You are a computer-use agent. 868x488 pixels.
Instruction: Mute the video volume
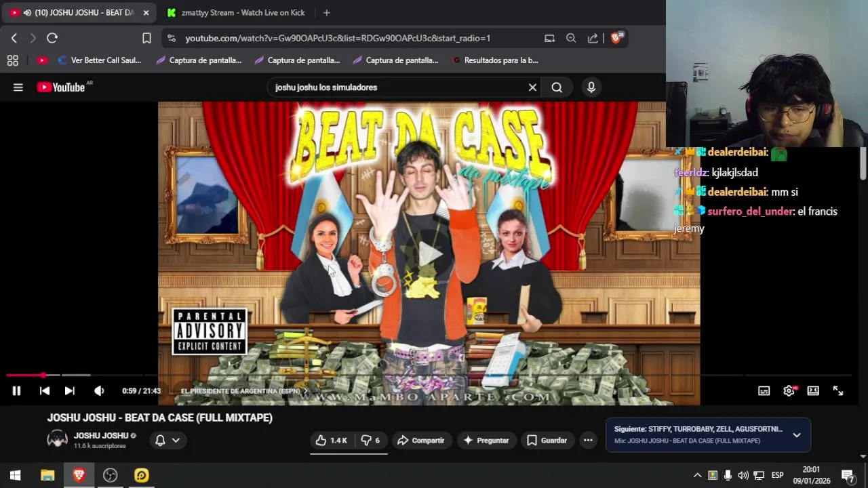[99, 390]
